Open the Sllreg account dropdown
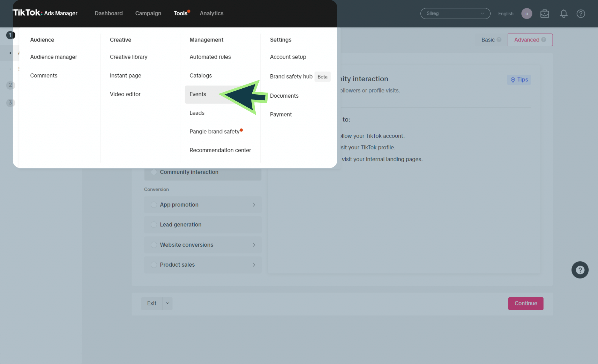The image size is (598, 364). click(455, 13)
